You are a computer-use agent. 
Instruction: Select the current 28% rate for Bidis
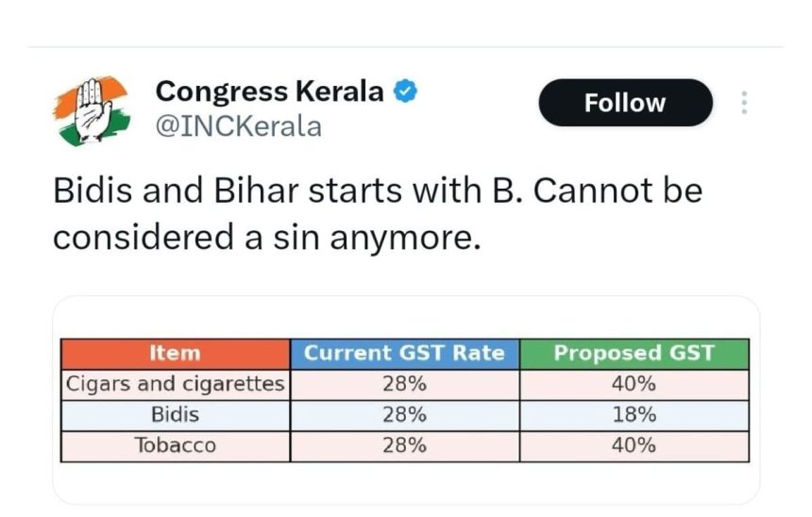(x=404, y=414)
